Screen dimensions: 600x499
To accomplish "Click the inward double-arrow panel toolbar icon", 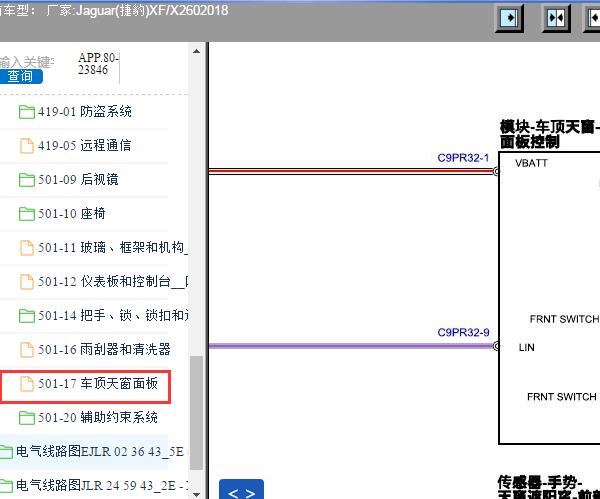I will click(556, 18).
